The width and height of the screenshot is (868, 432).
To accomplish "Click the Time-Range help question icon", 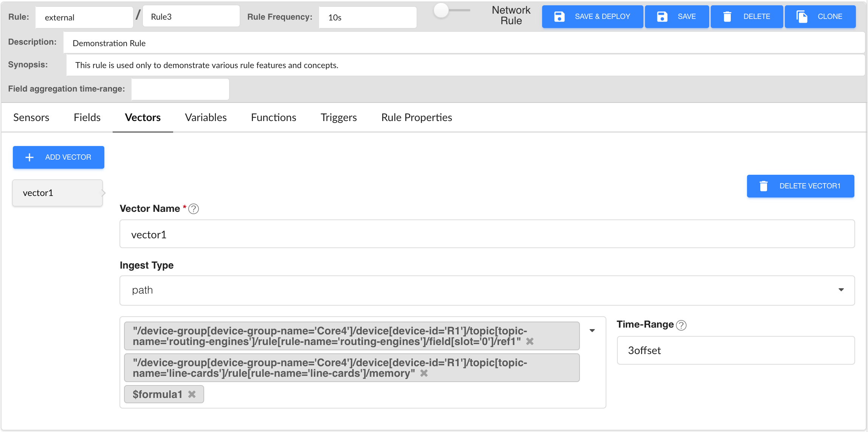I will (x=681, y=325).
